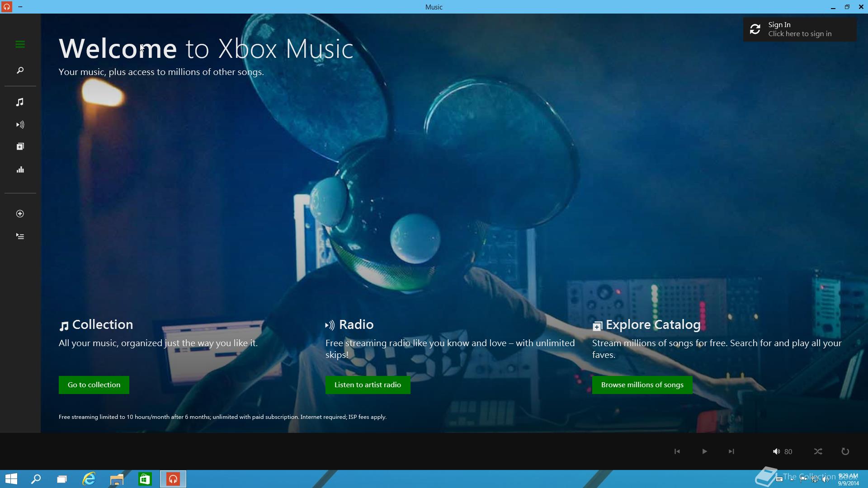
Task: Click the taskbar clock showing 9/9/2014
Action: click(x=848, y=479)
